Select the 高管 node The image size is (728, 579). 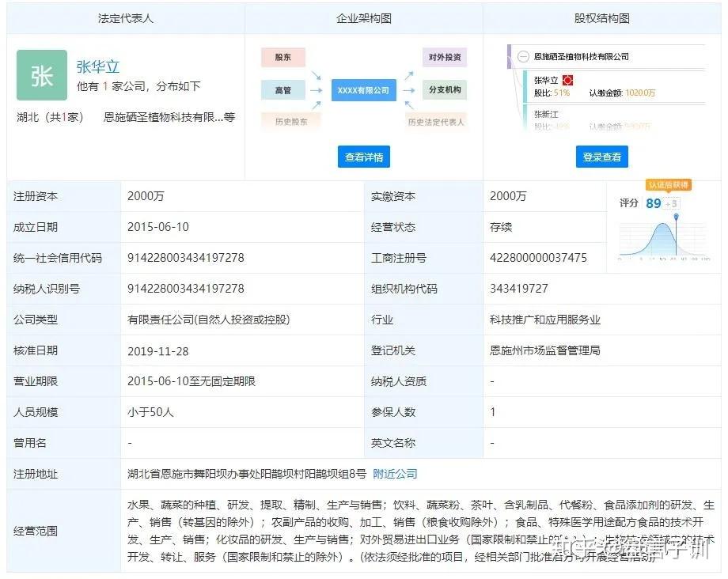click(282, 89)
